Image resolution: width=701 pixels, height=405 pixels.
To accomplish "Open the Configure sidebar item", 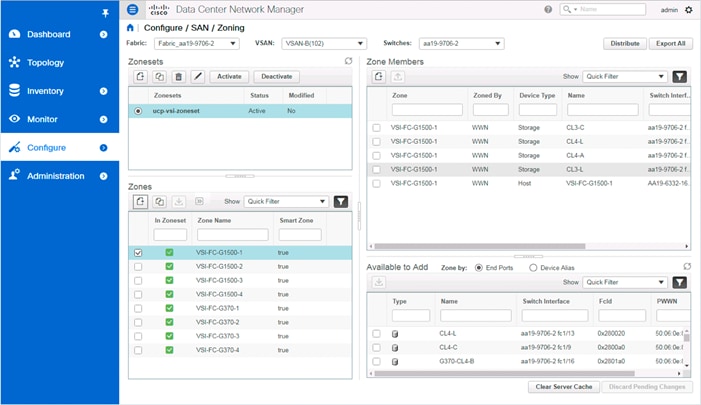I will tap(60, 148).
